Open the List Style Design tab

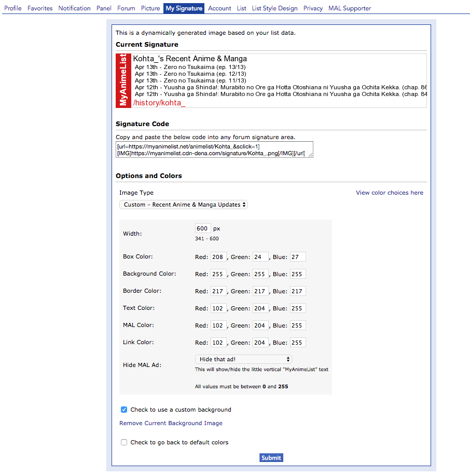tap(274, 8)
